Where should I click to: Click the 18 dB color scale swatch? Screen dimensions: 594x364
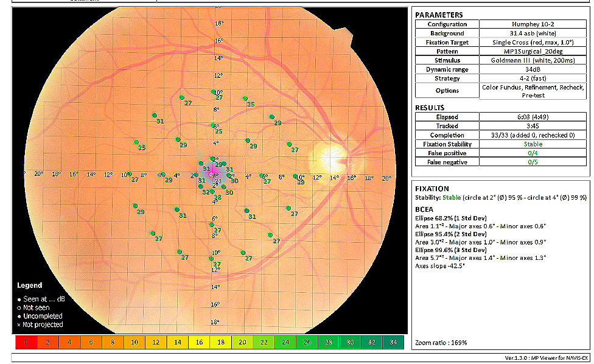coord(220,343)
